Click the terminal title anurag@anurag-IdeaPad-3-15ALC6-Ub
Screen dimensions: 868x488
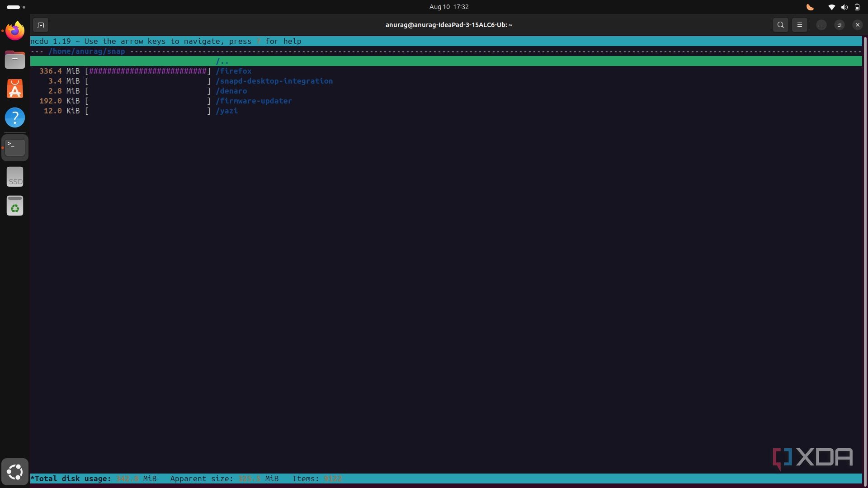pyautogui.click(x=449, y=25)
